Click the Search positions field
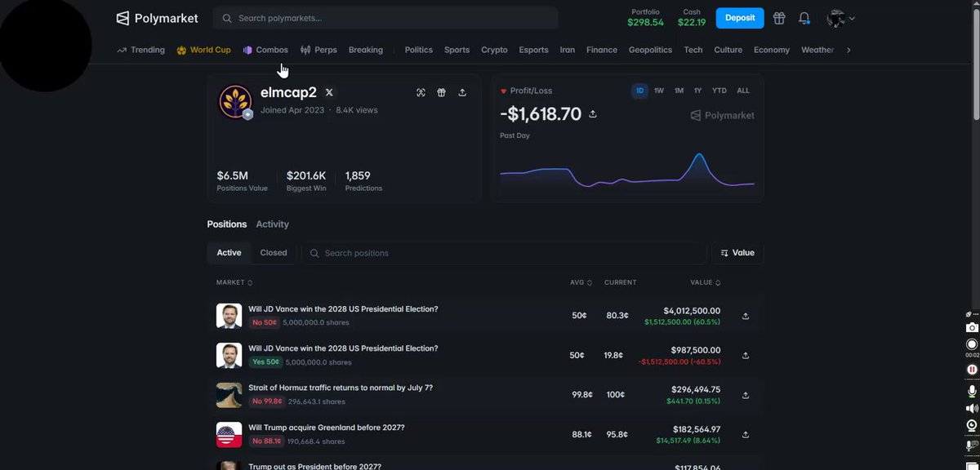Image resolution: width=980 pixels, height=470 pixels. [504, 253]
